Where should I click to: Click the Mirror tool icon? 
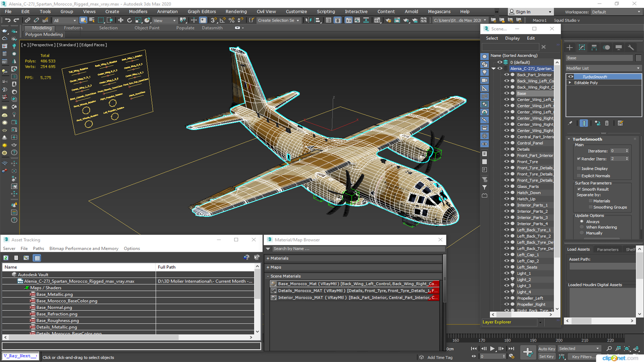point(308,20)
